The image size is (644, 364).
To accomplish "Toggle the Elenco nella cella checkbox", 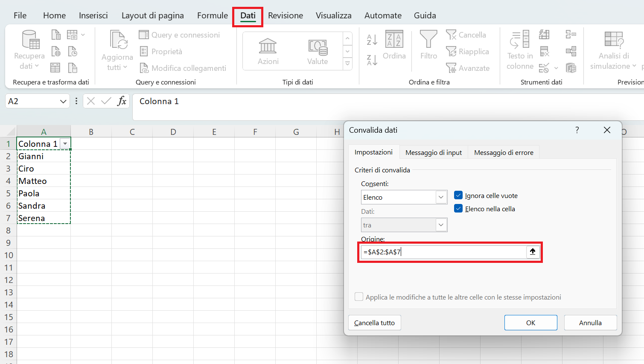I will coord(458,209).
